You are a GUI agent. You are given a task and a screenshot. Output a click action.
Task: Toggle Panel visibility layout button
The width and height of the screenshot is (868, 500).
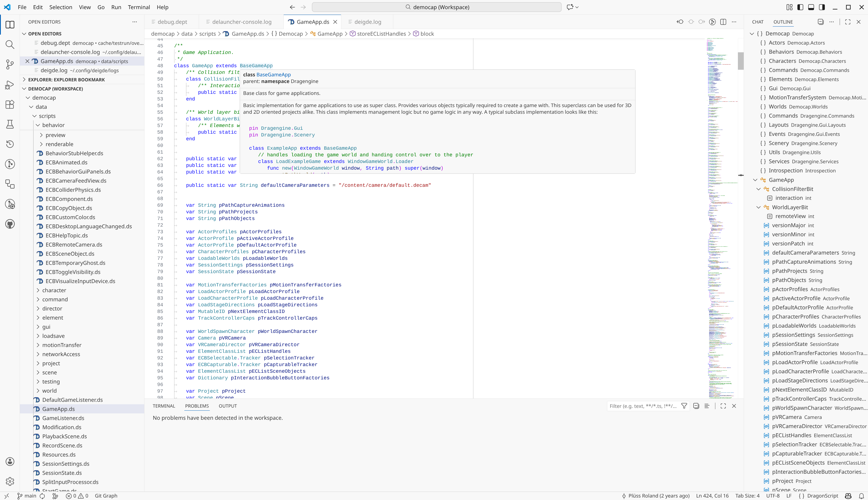pos(811,7)
